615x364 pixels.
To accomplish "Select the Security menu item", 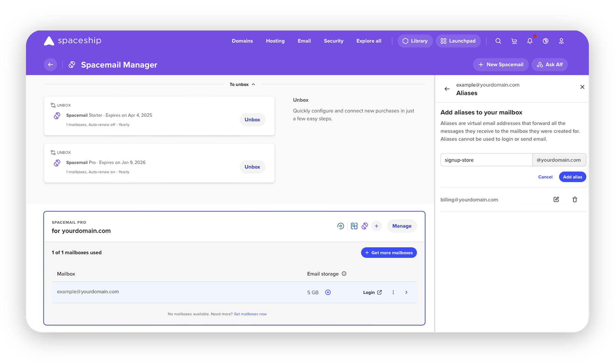I will (x=333, y=41).
